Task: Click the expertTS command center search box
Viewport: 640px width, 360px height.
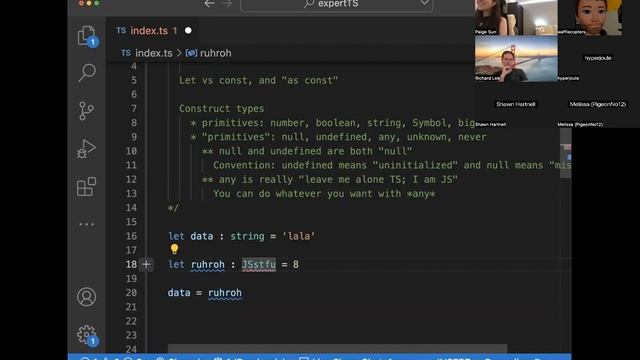Action: [x=337, y=4]
